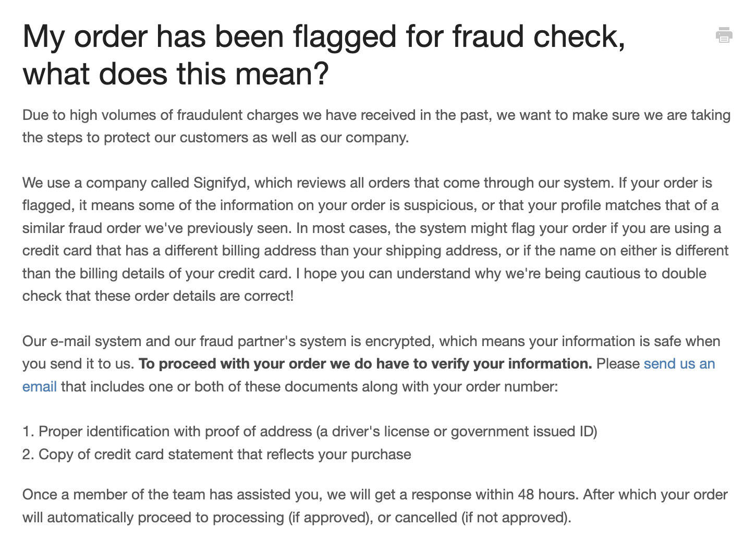This screenshot has height=539, width=756.
Task: Click the intro paragraph about fraudulent charges
Action: click(375, 126)
